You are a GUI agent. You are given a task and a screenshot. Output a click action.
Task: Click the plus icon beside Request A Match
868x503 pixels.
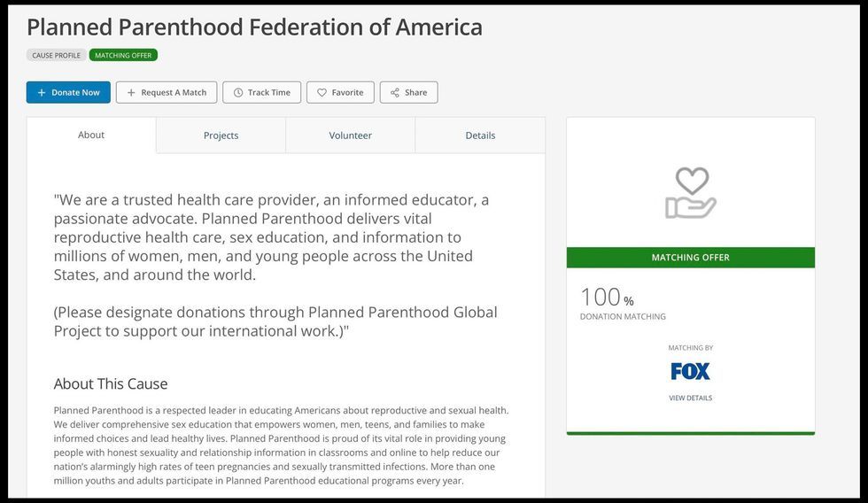tap(131, 93)
